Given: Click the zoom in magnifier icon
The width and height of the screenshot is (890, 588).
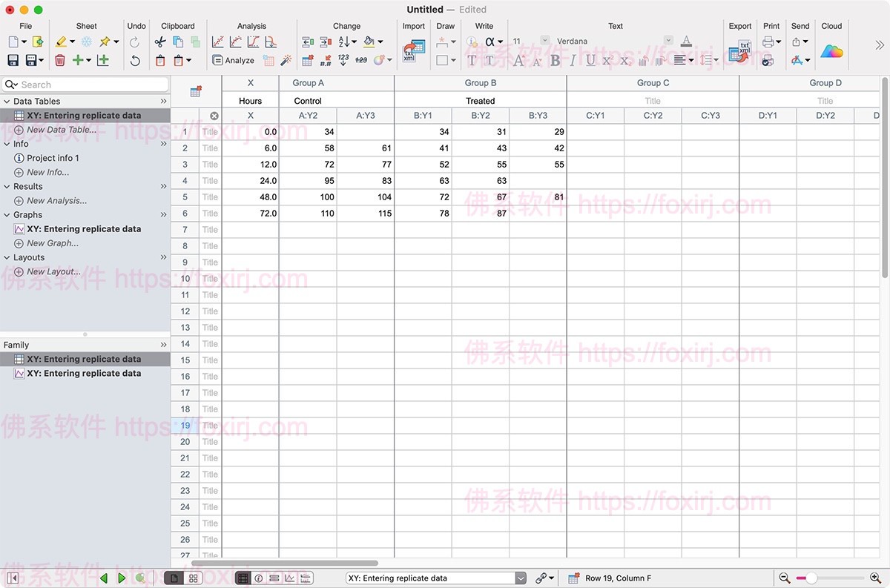Looking at the screenshot, I should click(875, 578).
